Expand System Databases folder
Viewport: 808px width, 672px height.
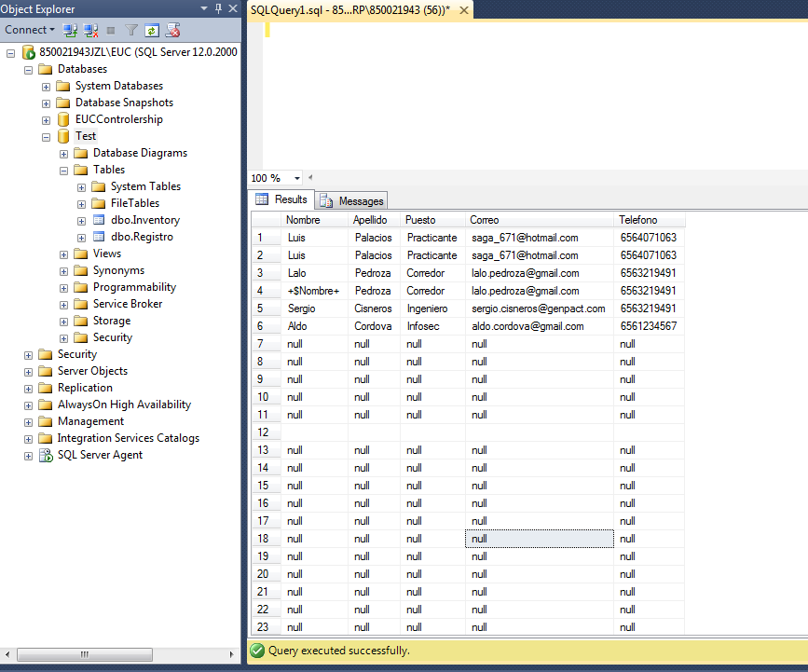(46, 87)
